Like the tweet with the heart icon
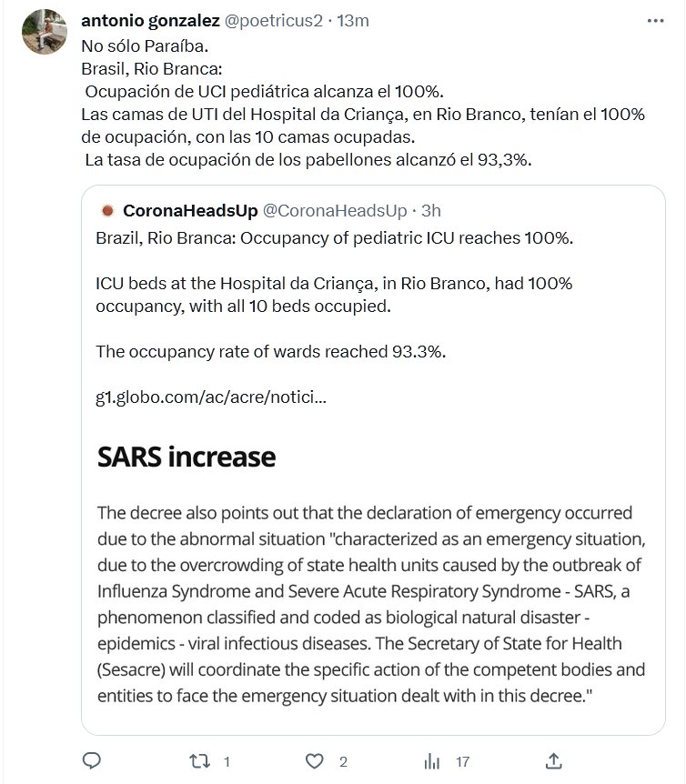The width and height of the screenshot is (686, 784). pyautogui.click(x=315, y=760)
